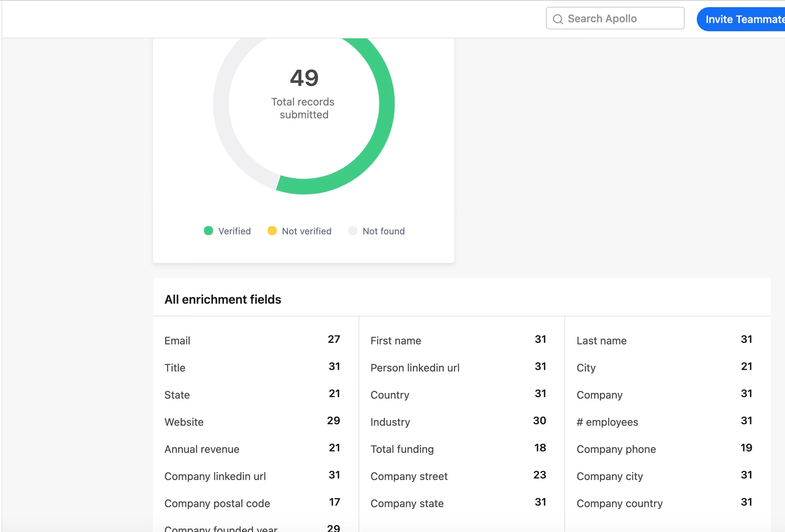Click the search magnifier icon

[x=558, y=19]
